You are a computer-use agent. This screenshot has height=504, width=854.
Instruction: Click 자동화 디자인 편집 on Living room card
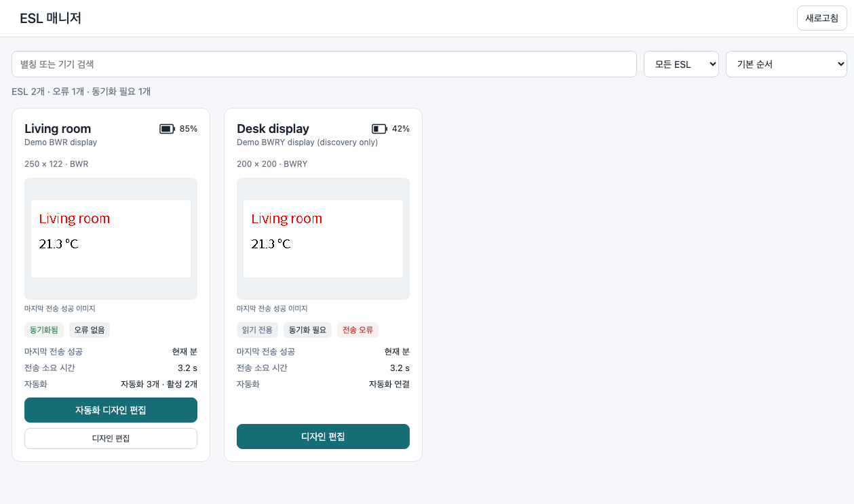111,410
